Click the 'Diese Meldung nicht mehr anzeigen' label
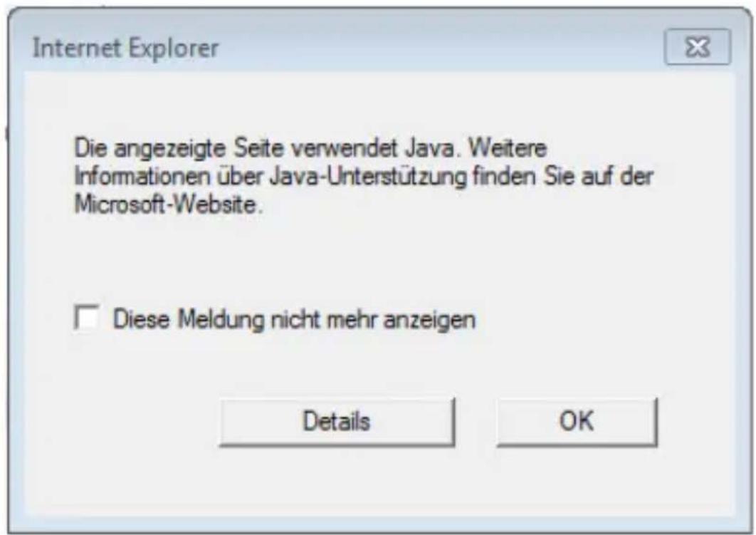The height and width of the screenshot is (535, 756). pyautogui.click(x=294, y=320)
